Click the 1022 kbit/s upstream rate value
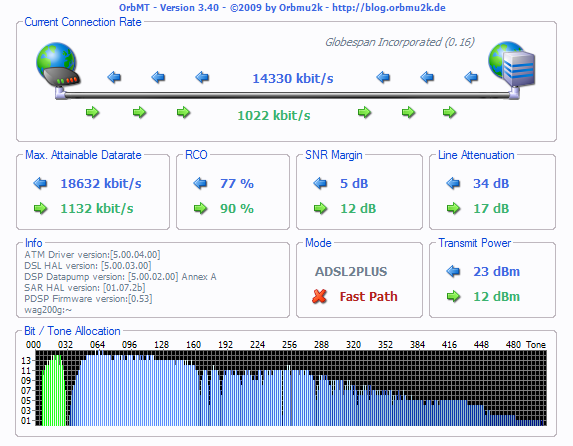The height and width of the screenshot is (446, 573). (x=274, y=116)
